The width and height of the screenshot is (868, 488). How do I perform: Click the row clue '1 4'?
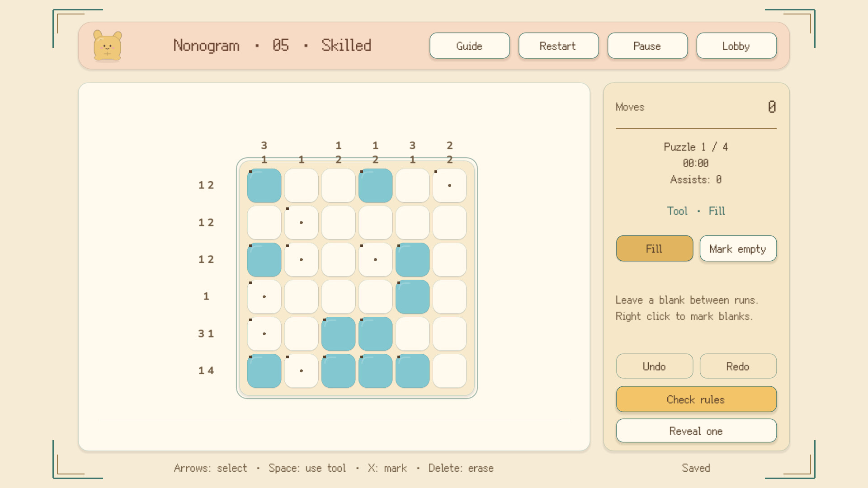(x=206, y=371)
